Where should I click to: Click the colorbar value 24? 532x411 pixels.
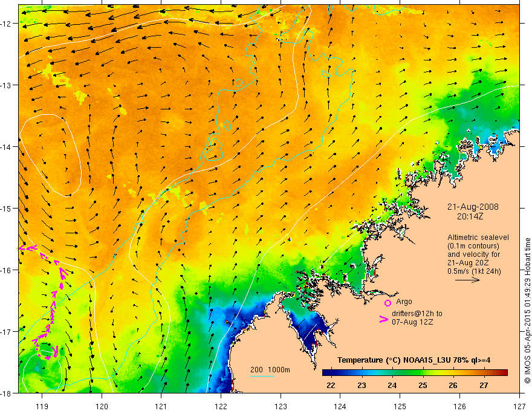click(392, 385)
